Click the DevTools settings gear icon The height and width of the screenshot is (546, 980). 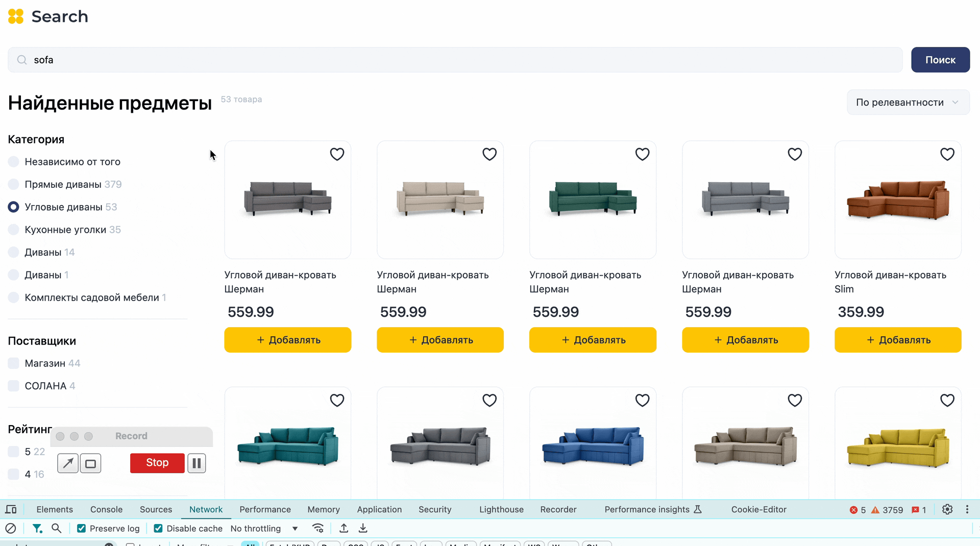pos(947,509)
